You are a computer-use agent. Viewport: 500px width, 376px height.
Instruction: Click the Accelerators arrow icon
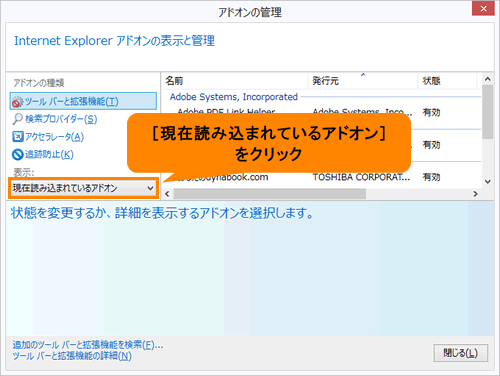click(x=17, y=137)
